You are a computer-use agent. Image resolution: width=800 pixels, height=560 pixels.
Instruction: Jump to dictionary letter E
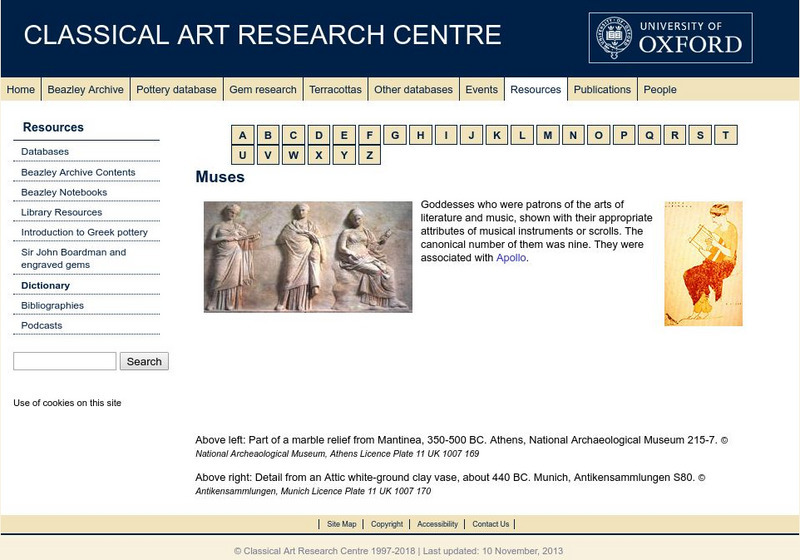pos(344,135)
